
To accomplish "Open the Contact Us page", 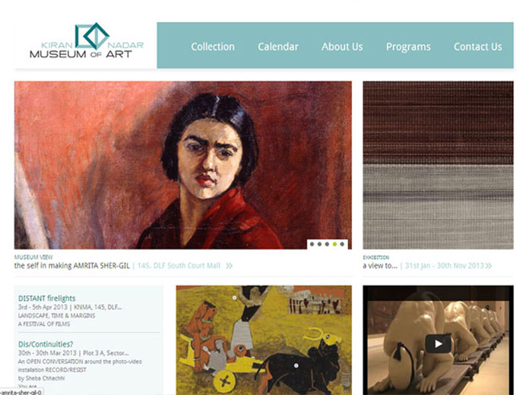I will pos(478,46).
